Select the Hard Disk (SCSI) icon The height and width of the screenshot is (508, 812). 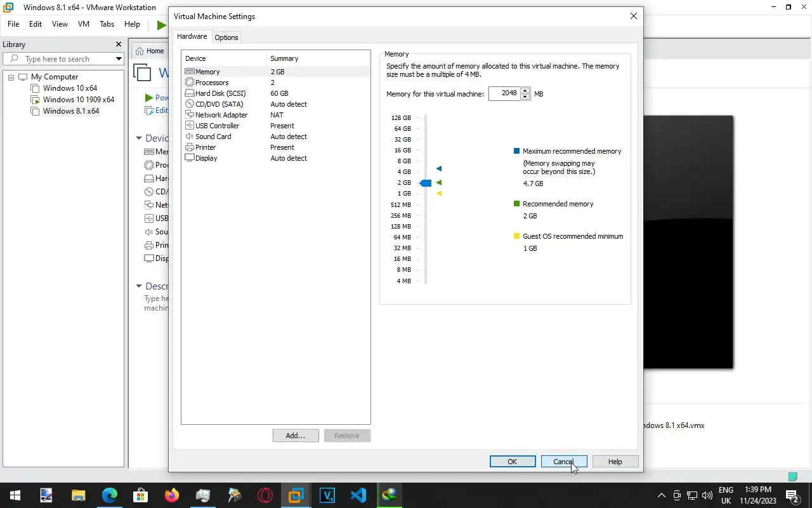189,93
